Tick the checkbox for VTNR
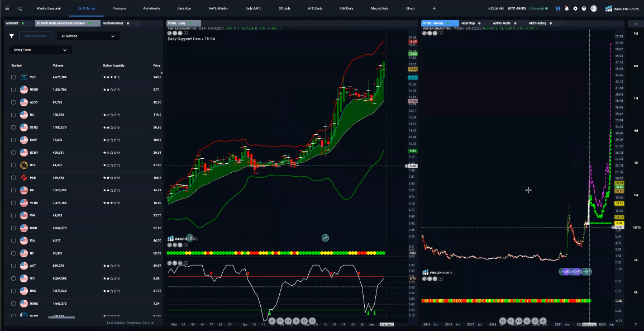 point(13,203)
